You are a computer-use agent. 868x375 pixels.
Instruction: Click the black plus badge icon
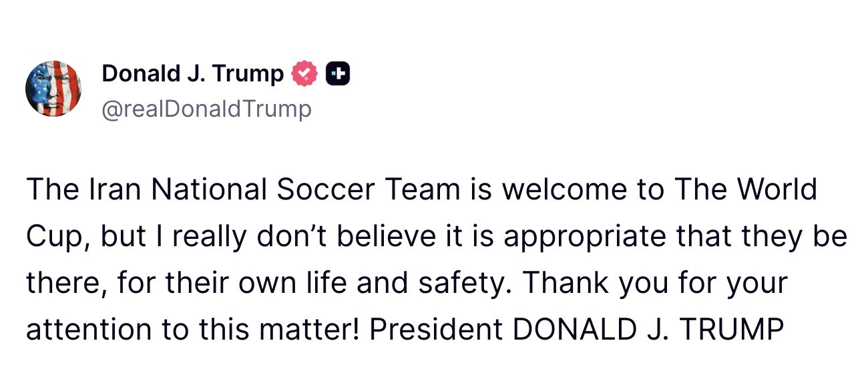pyautogui.click(x=338, y=74)
